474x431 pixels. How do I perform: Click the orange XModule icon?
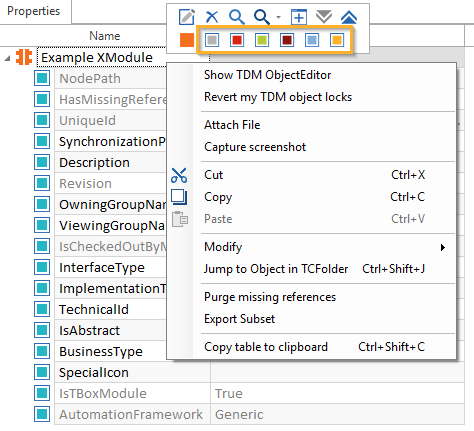tap(24, 57)
